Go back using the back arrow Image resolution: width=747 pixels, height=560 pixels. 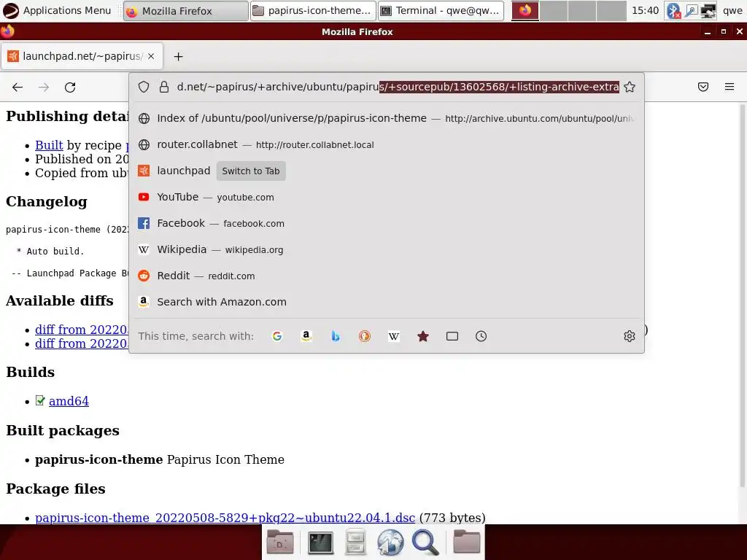(x=18, y=87)
